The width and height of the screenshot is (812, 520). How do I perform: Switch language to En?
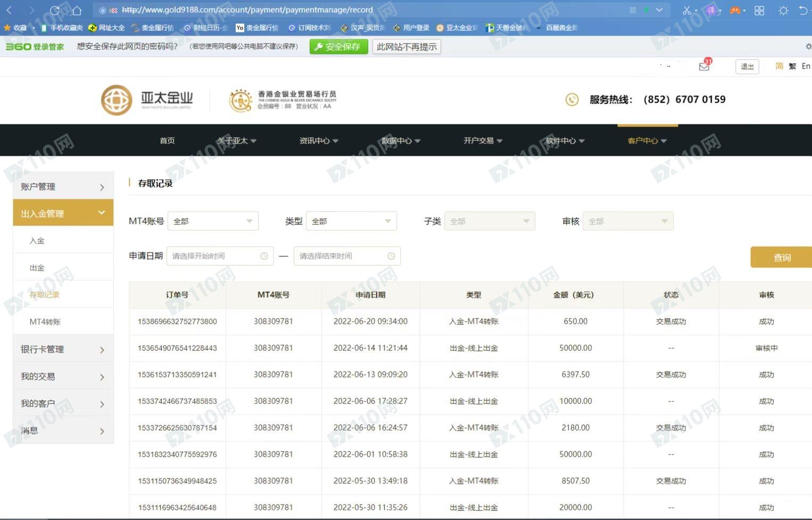[x=806, y=66]
